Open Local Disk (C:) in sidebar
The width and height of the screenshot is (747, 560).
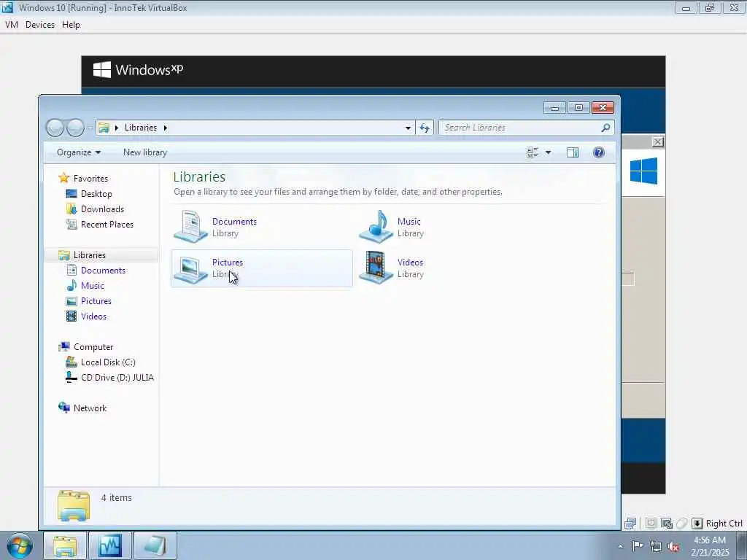click(x=108, y=362)
